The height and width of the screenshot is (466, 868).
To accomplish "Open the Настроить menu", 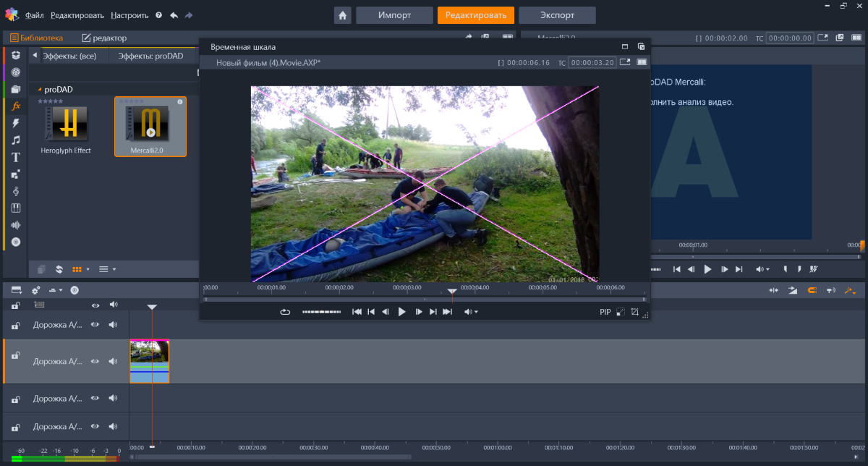I will 129,15.
